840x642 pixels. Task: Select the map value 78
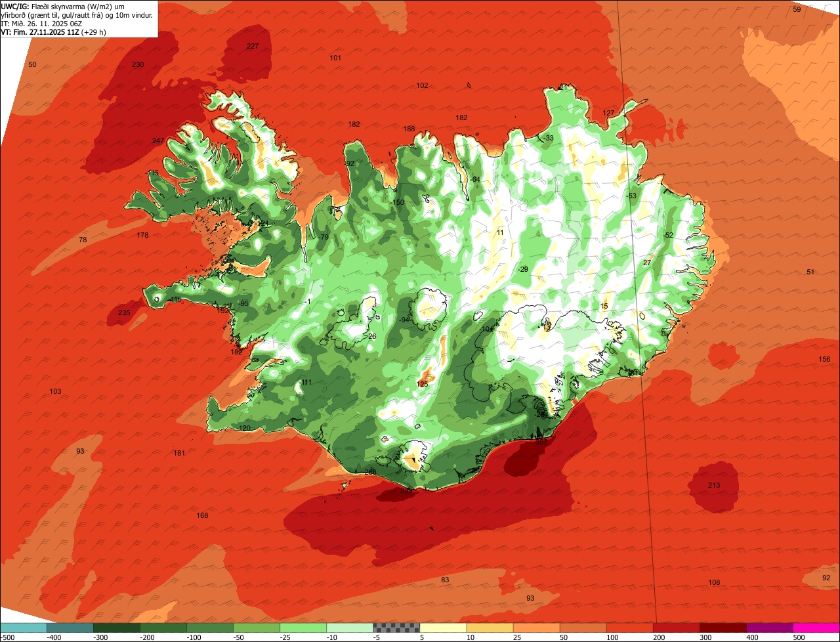[x=83, y=240]
